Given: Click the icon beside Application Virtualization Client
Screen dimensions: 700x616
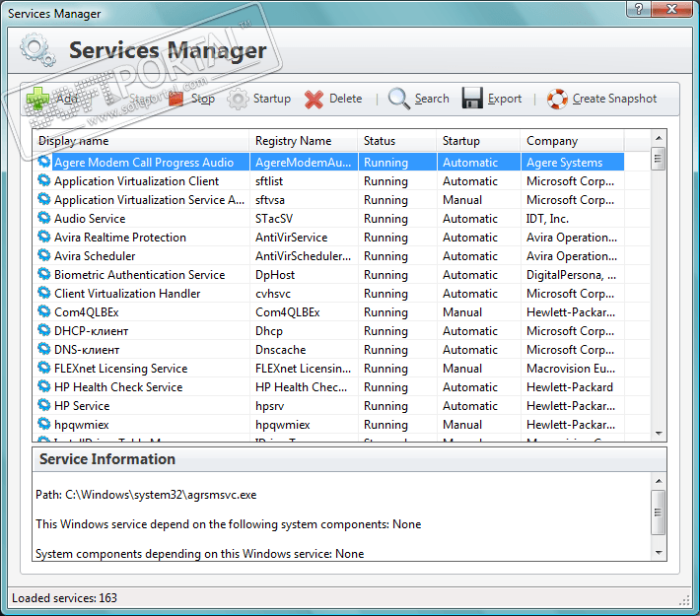Looking at the screenshot, I should [x=43, y=180].
